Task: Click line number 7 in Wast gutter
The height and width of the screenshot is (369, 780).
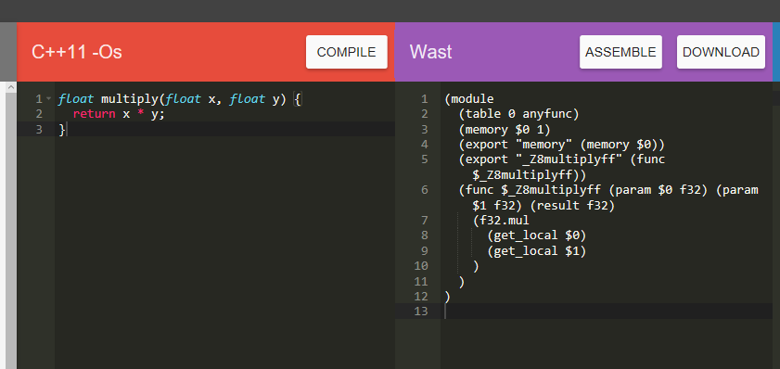Action: click(x=424, y=220)
